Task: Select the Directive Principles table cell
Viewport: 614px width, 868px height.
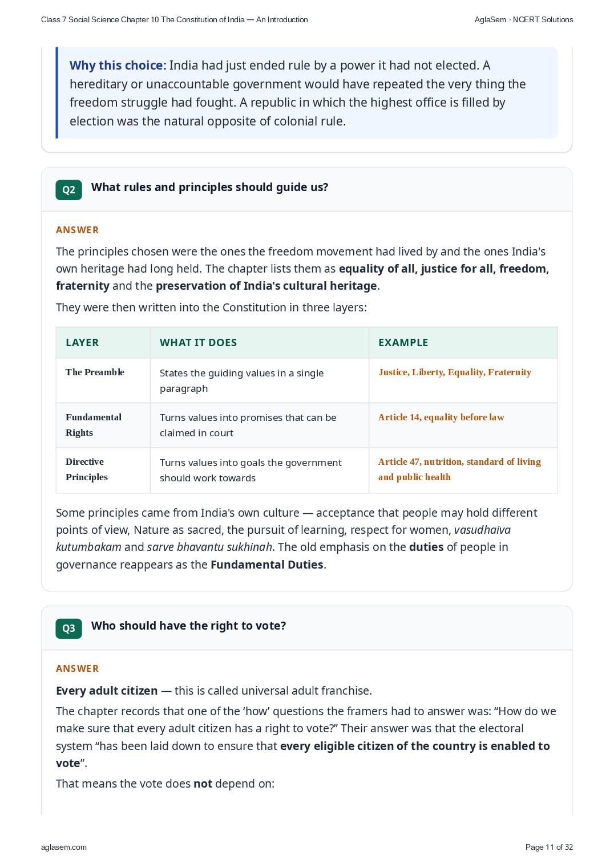Action: click(x=103, y=470)
